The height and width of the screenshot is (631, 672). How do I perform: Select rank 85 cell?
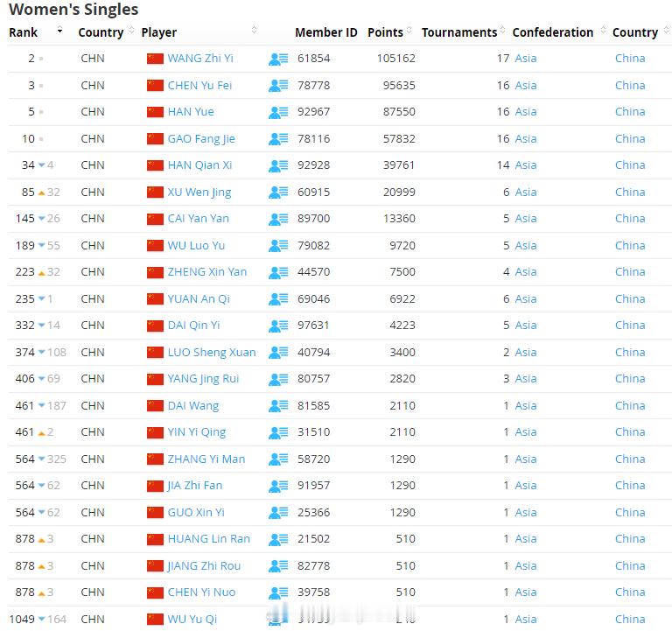[28, 192]
